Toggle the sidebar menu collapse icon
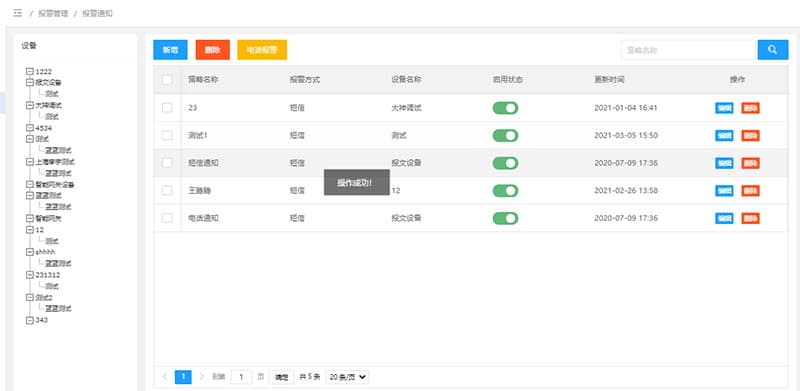Viewport: 800px width, 391px height. point(18,13)
